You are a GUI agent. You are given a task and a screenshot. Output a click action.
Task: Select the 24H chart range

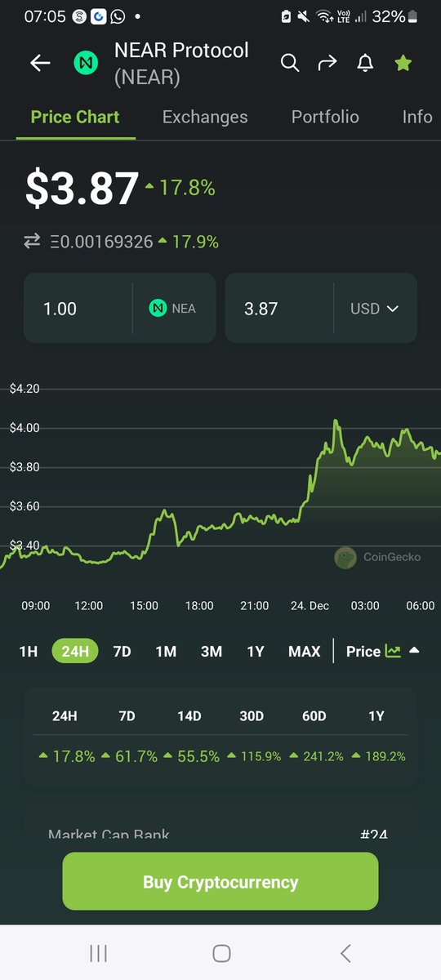tap(75, 651)
